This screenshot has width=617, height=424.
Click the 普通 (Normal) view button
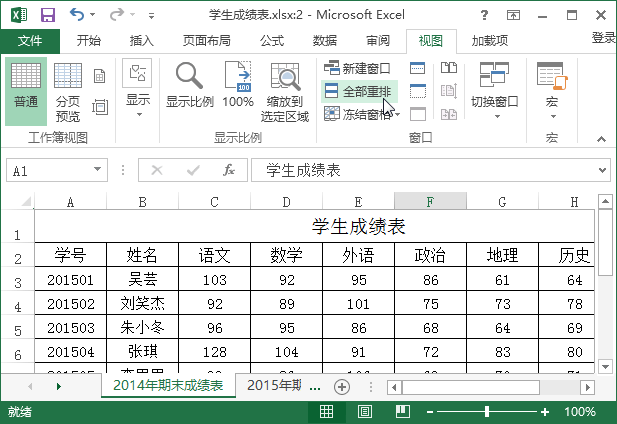[26, 91]
